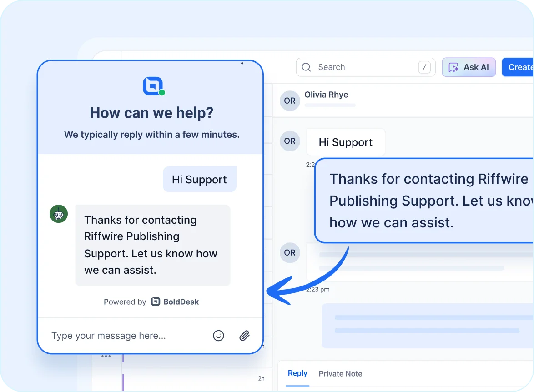Click the chatbot avatar beside the support reply
Viewport: 534px width, 392px height.
[x=58, y=214]
